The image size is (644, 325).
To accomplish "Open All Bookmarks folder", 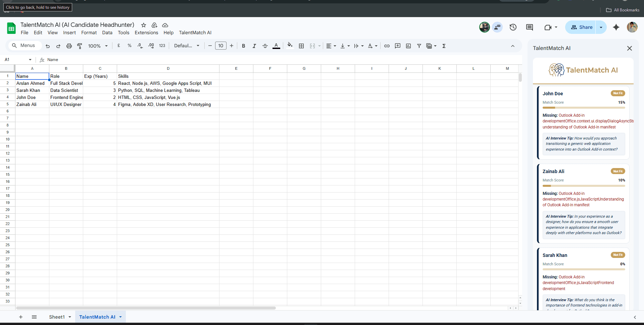I will (x=623, y=10).
